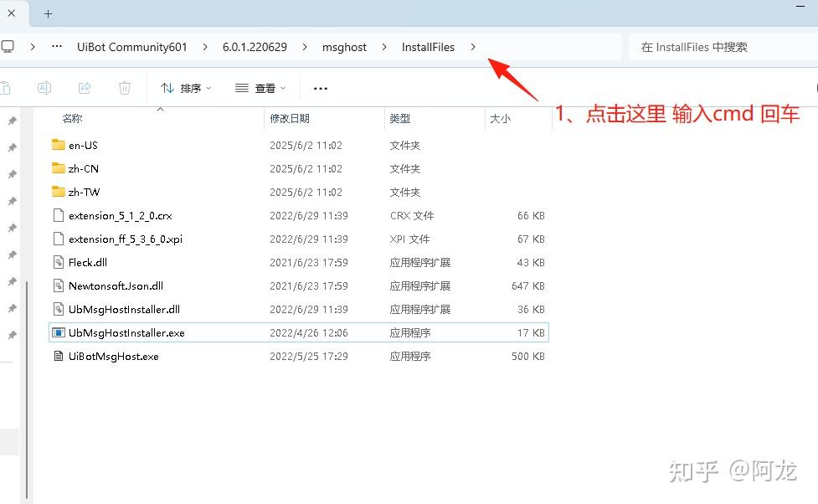Open a new tab with the plus button

pos(48,13)
